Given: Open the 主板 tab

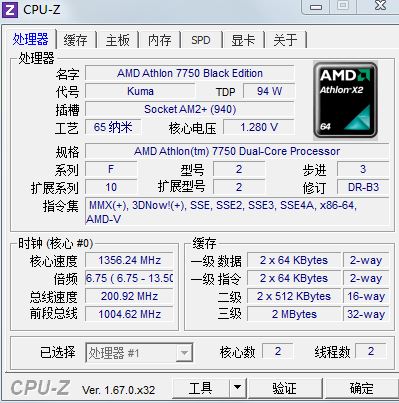Looking at the screenshot, I should pos(117,41).
